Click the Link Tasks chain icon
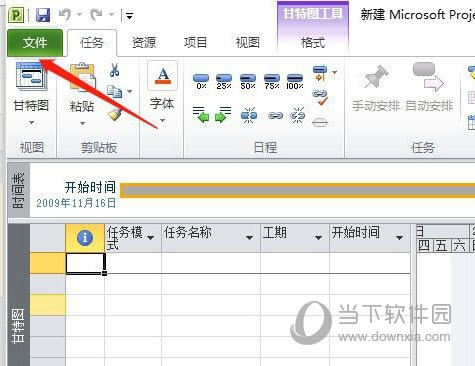Screen dimensions: 475x366 (x=275, y=116)
